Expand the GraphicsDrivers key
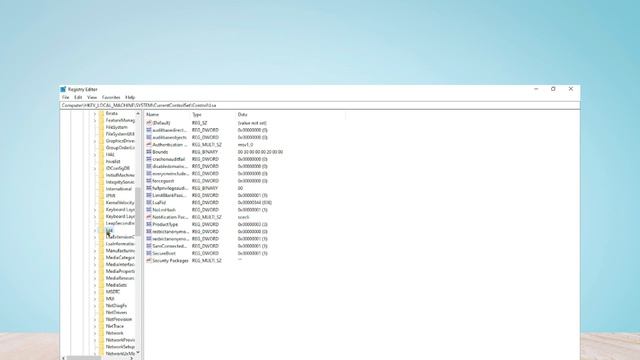The height and width of the screenshot is (360, 640). (95, 141)
